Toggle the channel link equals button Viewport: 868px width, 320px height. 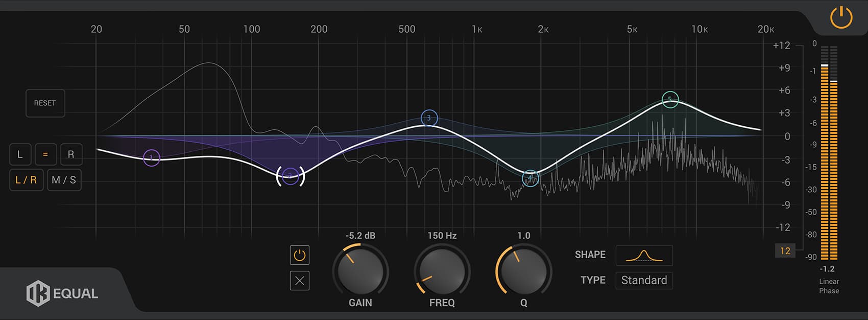pyautogui.click(x=45, y=154)
